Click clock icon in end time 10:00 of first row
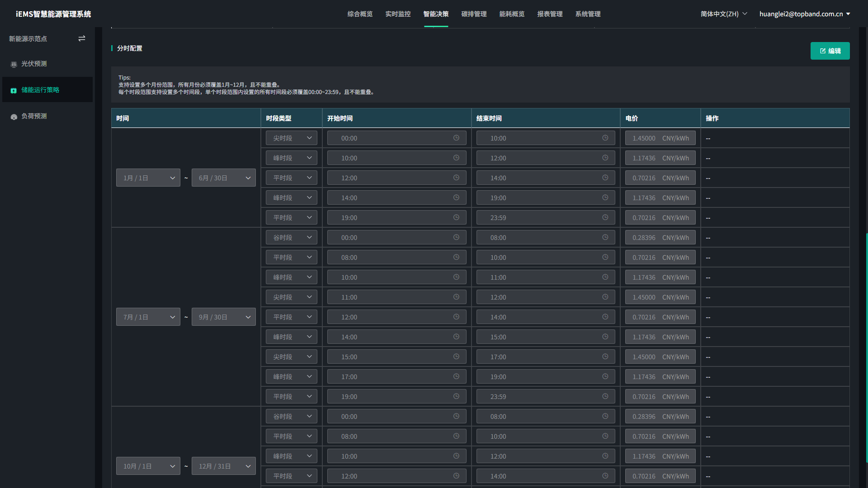The height and width of the screenshot is (488, 868). (605, 138)
